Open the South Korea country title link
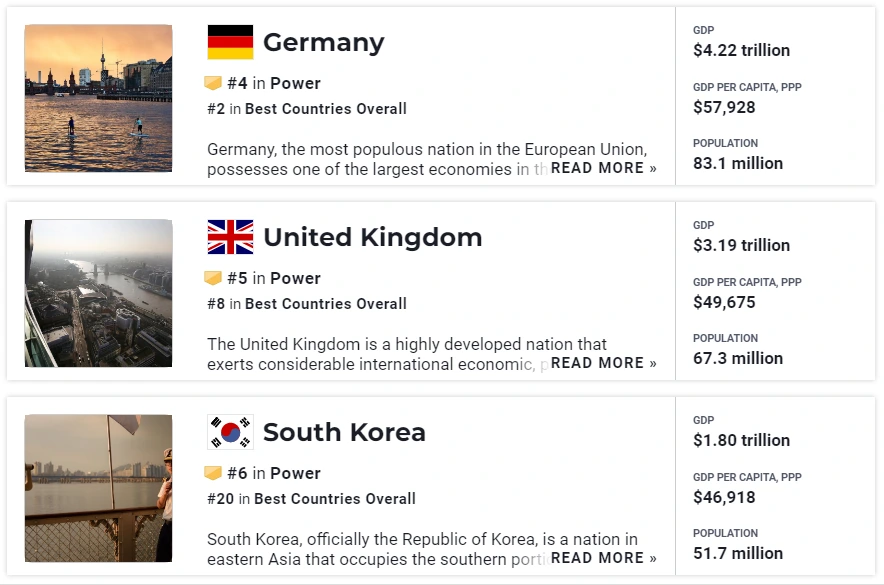884x585 pixels. point(344,432)
